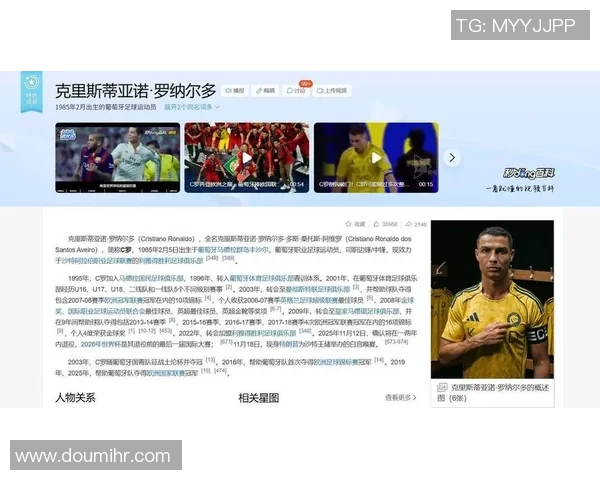The width and height of the screenshot is (600, 480).
Task: Click the 相关星图 section heading
Action: 259,398
